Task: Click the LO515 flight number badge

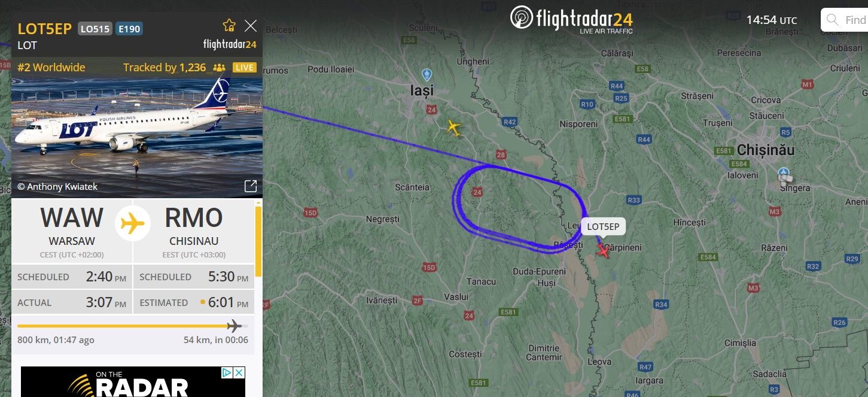Action: point(95,28)
